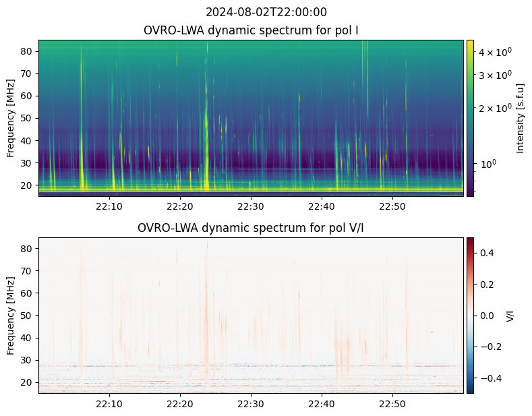532x416 pixels.
Task: Click the V/I red-blue colorbar
Action: click(x=470, y=315)
